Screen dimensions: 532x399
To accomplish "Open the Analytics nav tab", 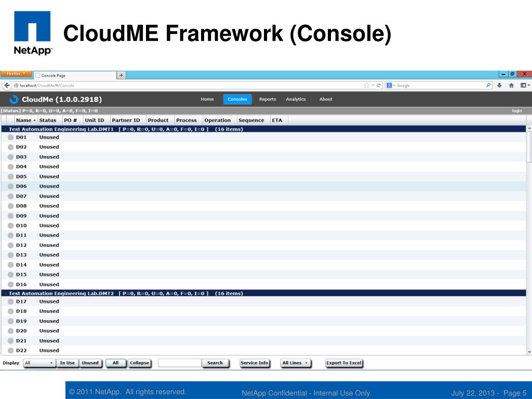I will click(296, 99).
